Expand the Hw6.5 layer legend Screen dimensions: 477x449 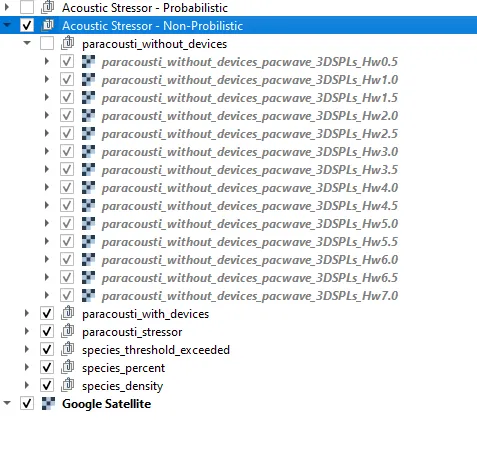47,277
